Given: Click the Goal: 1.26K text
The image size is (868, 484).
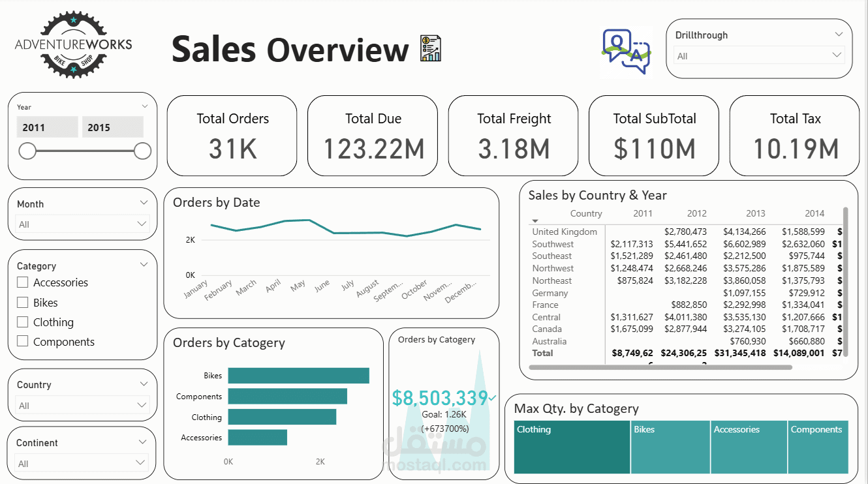Looking at the screenshot, I should (x=444, y=414).
